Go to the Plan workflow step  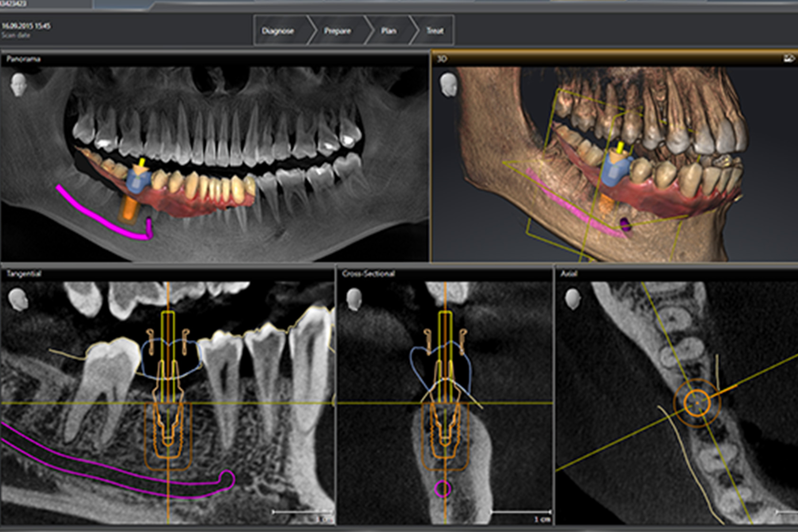click(388, 31)
